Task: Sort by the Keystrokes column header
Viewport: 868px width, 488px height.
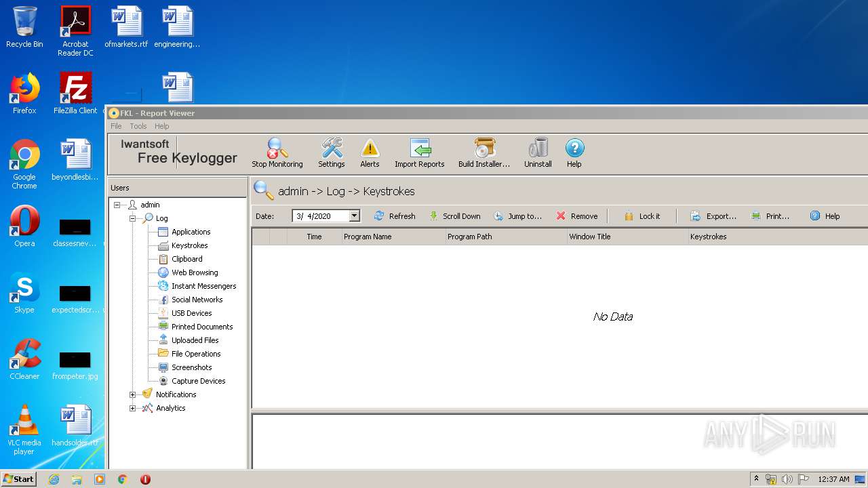Action: click(x=777, y=237)
